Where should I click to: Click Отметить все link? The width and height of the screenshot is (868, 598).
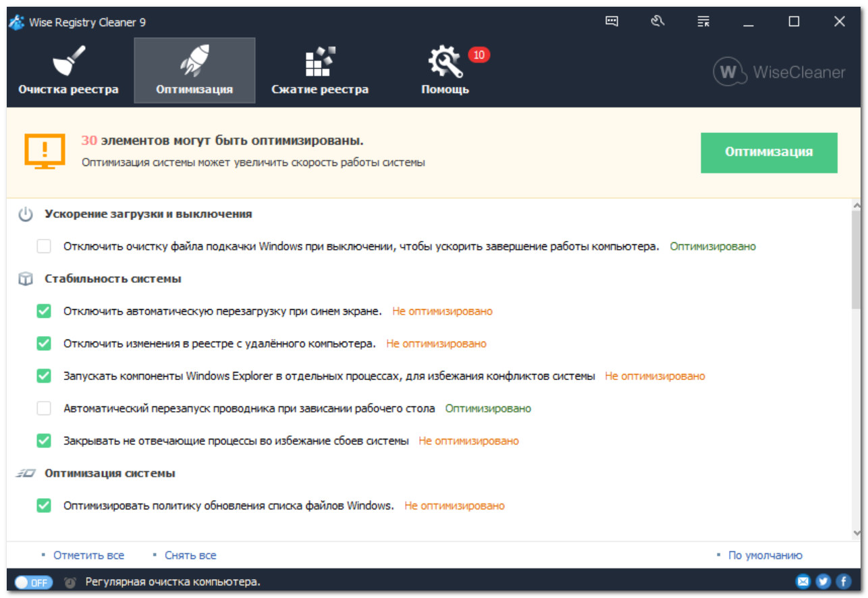(89, 555)
